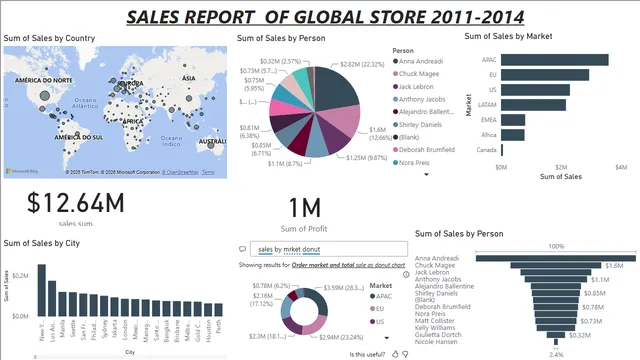Select Chuck Magee $1.6M funnel bar
This screenshot has width=640, height=360.
click(556, 265)
